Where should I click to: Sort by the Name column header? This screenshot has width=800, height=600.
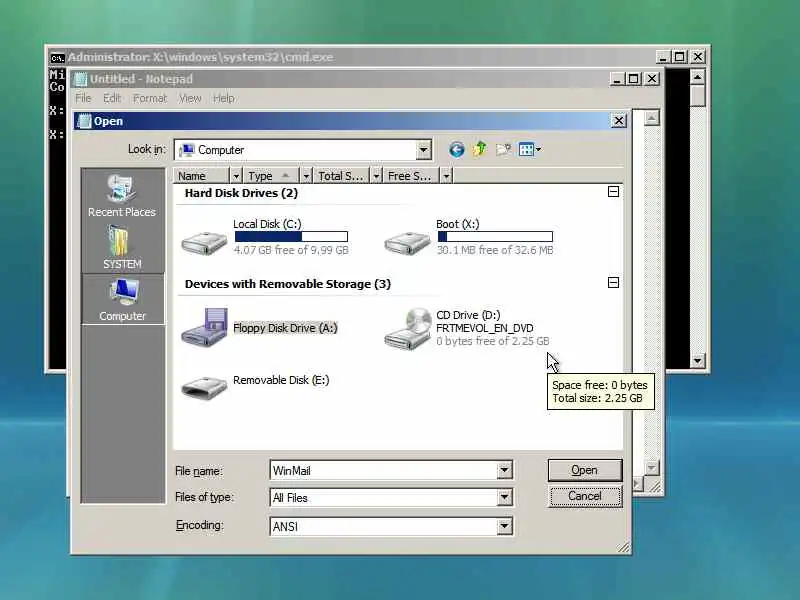tap(202, 176)
